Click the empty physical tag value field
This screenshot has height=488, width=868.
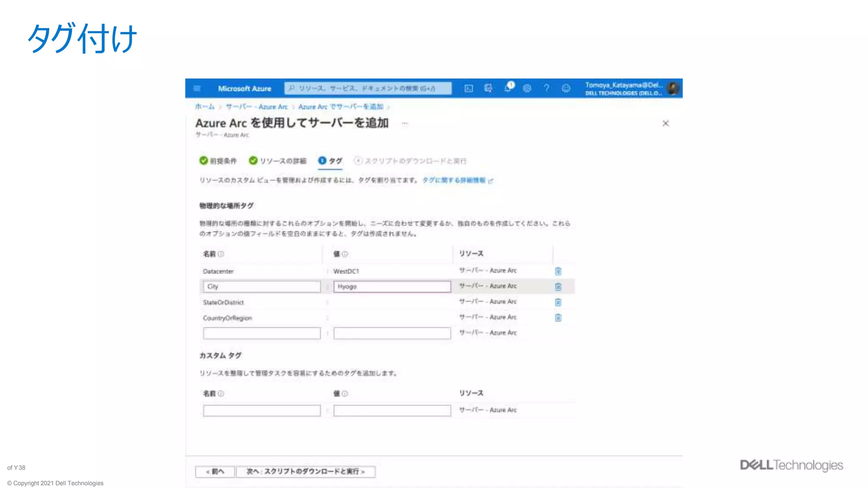(392, 333)
